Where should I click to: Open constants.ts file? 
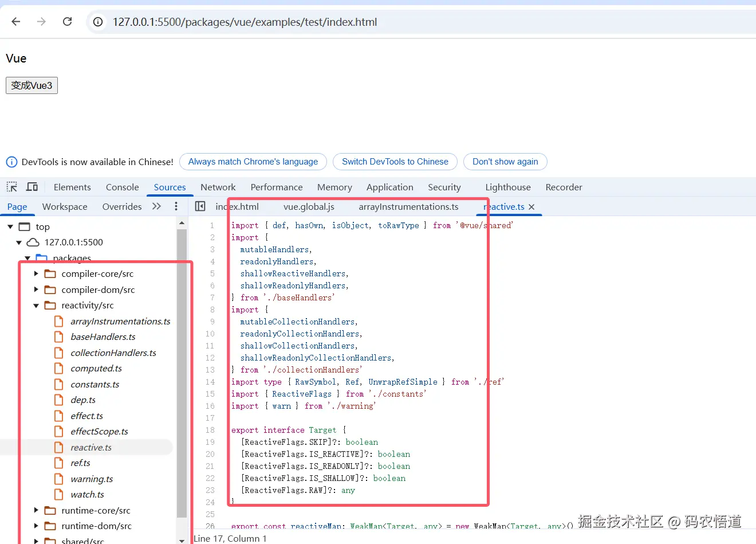pyautogui.click(x=95, y=384)
